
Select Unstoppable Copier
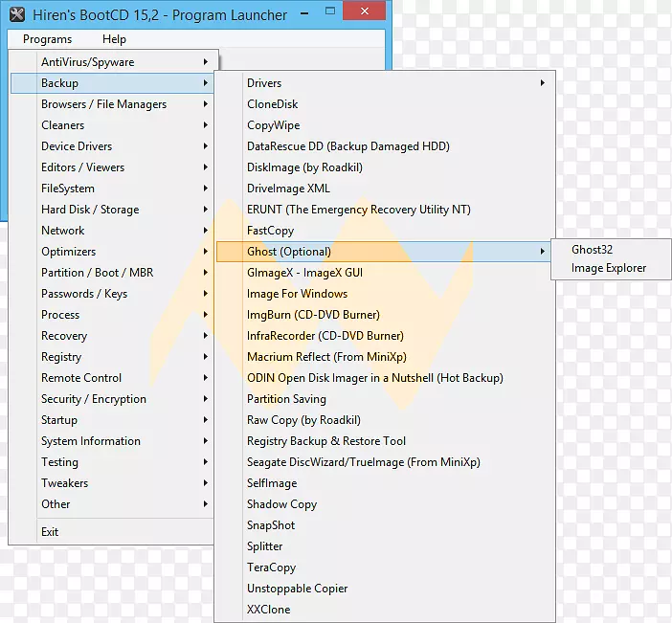click(x=297, y=589)
